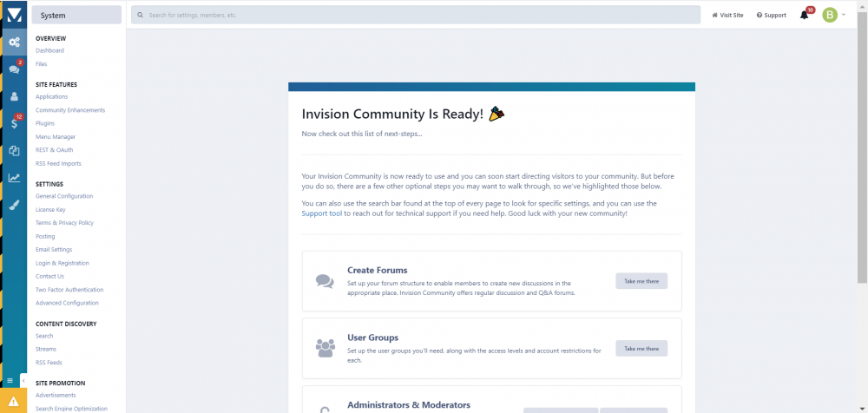
Task: Collapse the sidebar with chevron arrow
Action: 23,381
